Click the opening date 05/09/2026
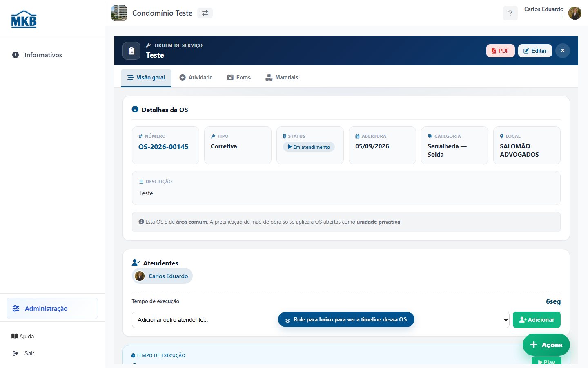Screen dimensions: 588x368 tap(372, 146)
